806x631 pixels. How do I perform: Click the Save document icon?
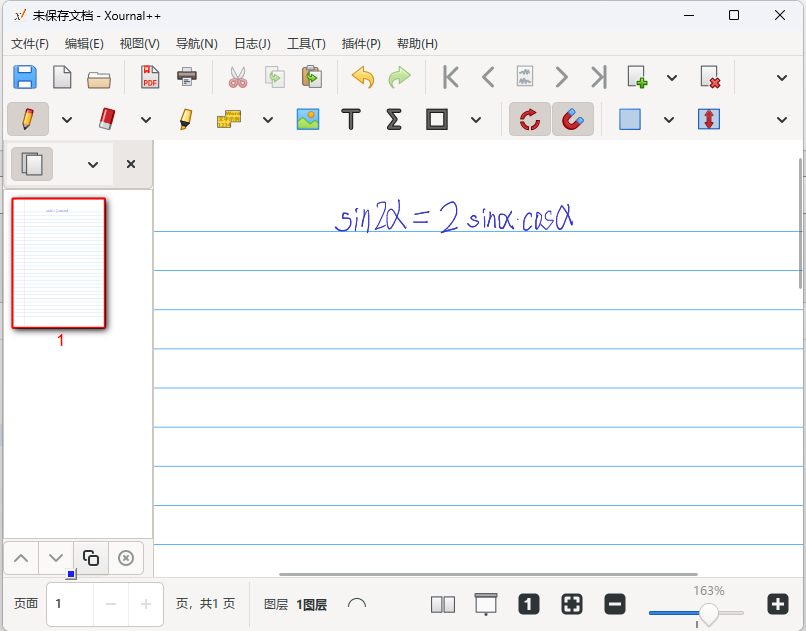pos(25,77)
